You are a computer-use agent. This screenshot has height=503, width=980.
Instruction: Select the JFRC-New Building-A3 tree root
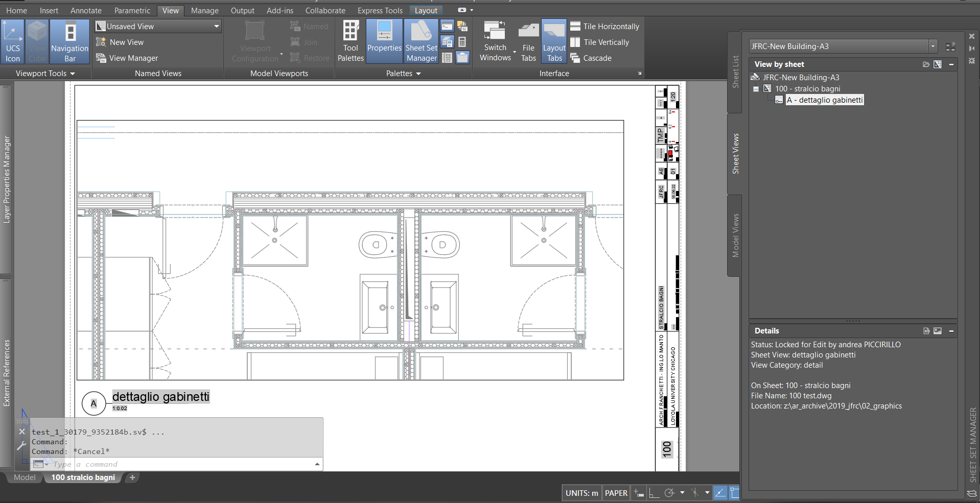tap(801, 78)
